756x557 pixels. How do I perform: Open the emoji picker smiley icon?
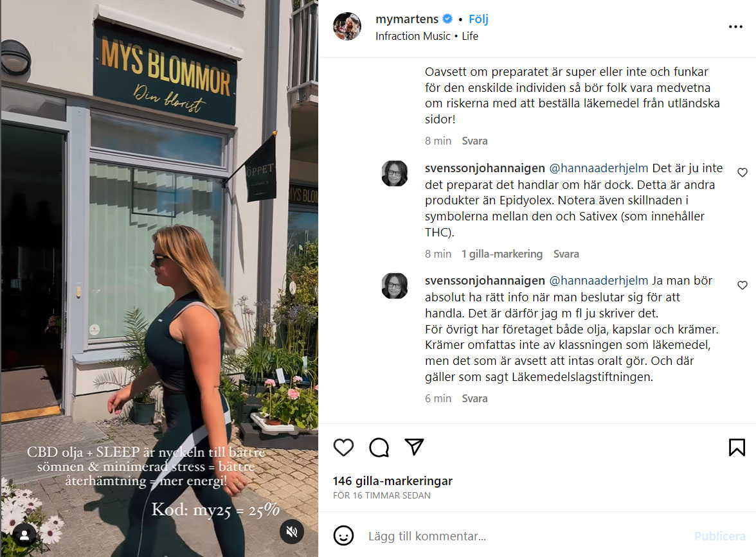pyautogui.click(x=343, y=536)
